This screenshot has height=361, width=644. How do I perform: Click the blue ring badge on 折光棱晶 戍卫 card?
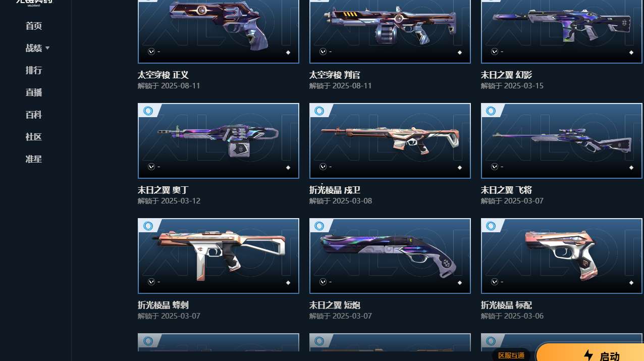pos(319,111)
